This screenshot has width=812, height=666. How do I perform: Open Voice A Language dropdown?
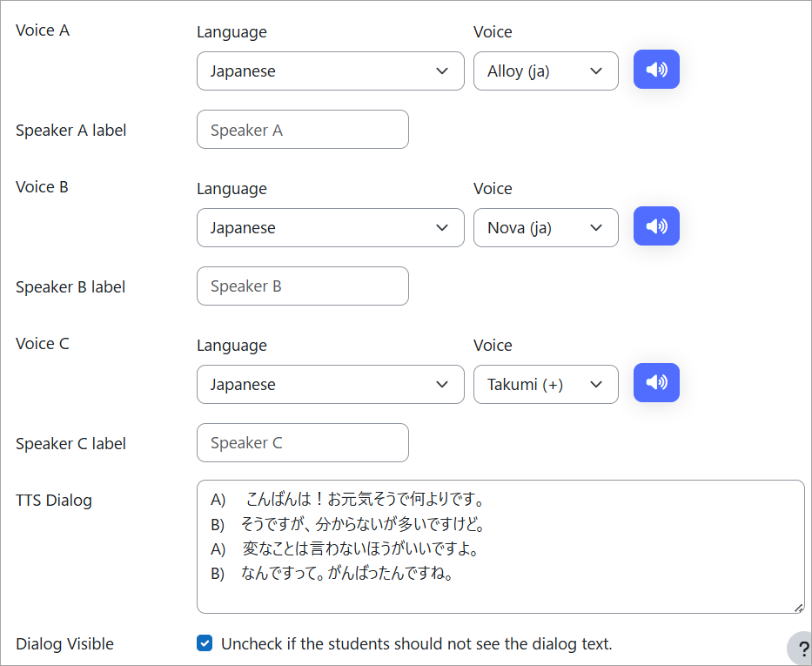(331, 71)
